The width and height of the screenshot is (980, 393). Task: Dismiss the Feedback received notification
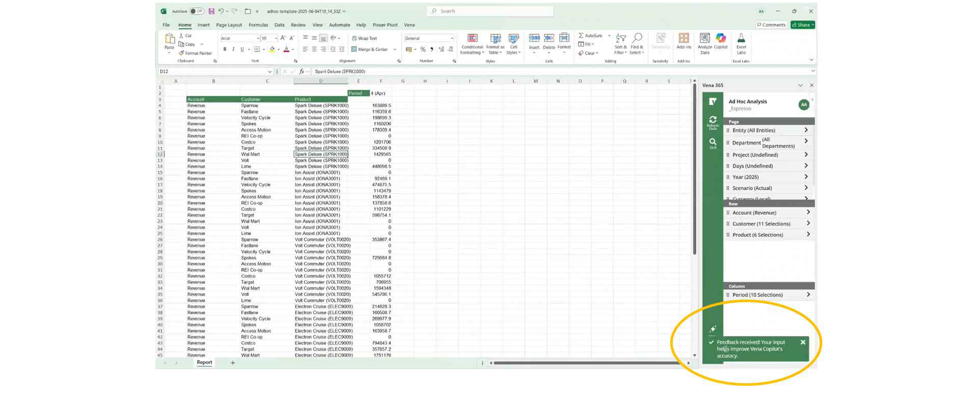803,342
